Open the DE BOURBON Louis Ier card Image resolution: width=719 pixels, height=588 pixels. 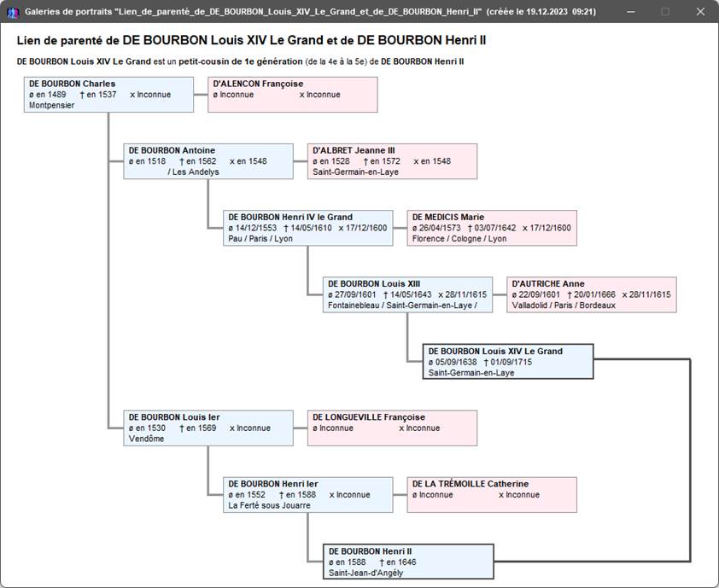coord(208,428)
